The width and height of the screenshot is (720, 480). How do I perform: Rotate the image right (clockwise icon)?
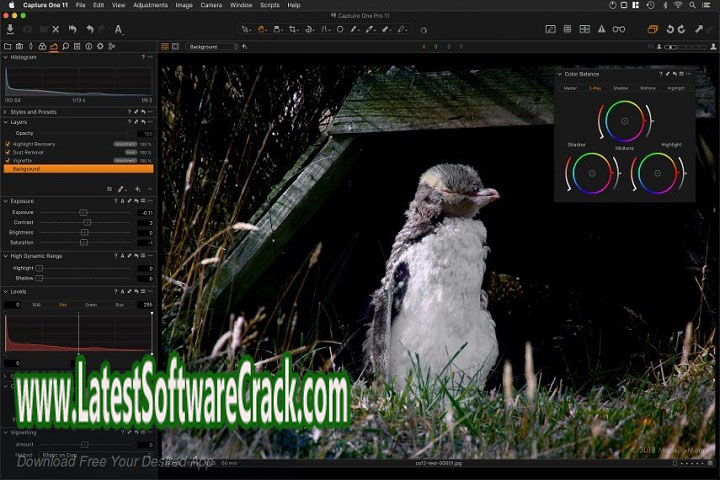(681, 29)
